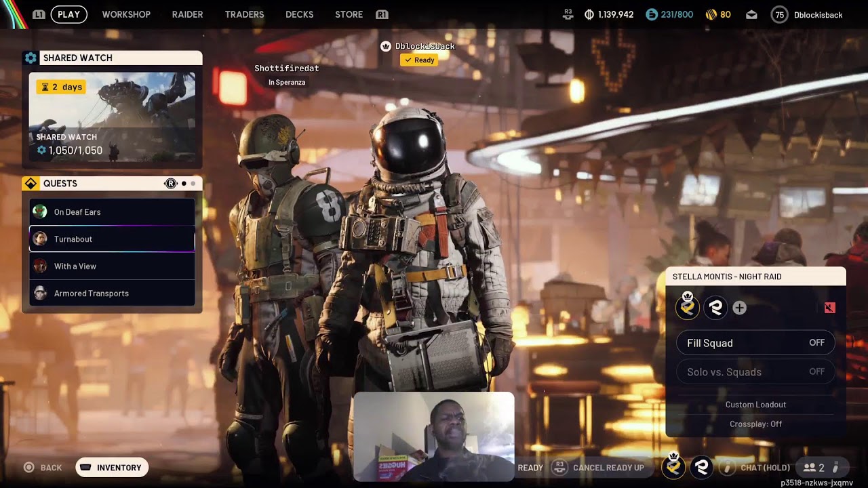Go to the RAIDER tab
868x488 pixels.
pyautogui.click(x=187, y=14)
